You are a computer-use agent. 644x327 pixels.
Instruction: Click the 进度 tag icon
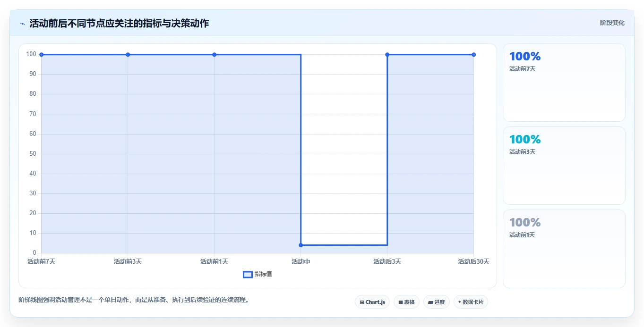click(431, 302)
